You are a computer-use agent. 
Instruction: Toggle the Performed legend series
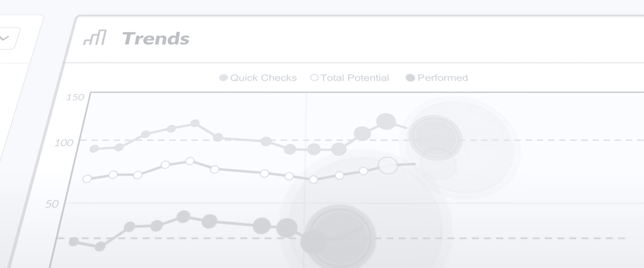pos(437,78)
